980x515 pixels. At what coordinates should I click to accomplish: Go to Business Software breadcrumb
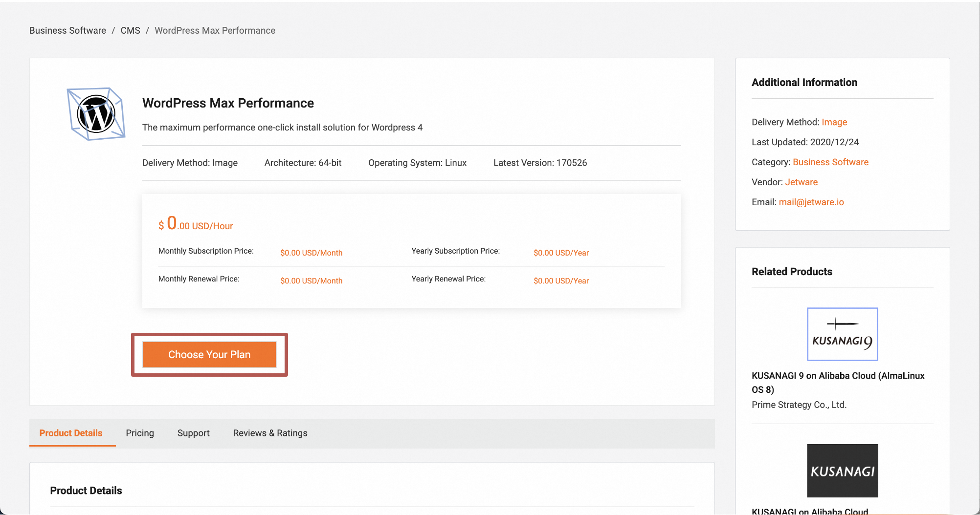tap(67, 31)
